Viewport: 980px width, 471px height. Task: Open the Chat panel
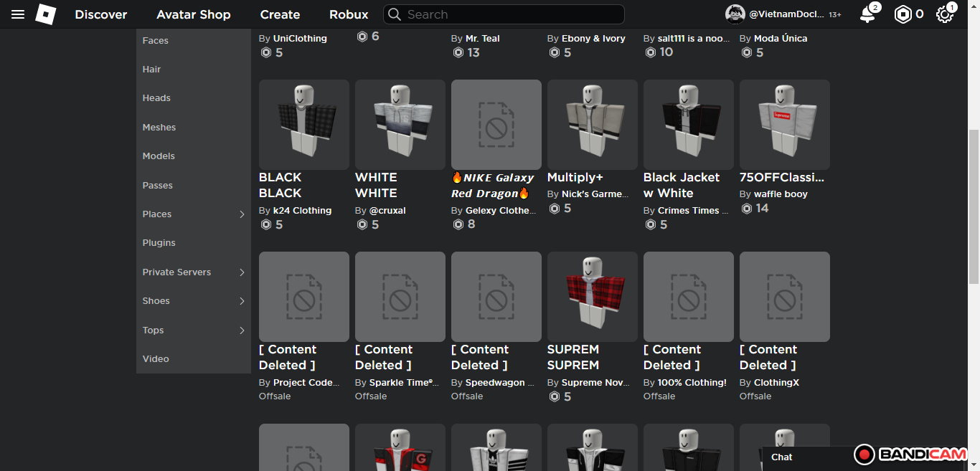pyautogui.click(x=782, y=457)
